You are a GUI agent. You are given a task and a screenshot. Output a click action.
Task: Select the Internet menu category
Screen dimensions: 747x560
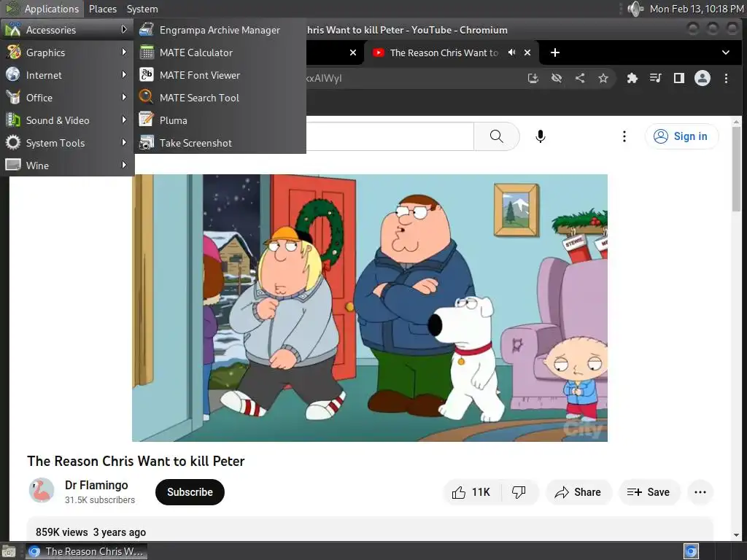click(x=66, y=75)
